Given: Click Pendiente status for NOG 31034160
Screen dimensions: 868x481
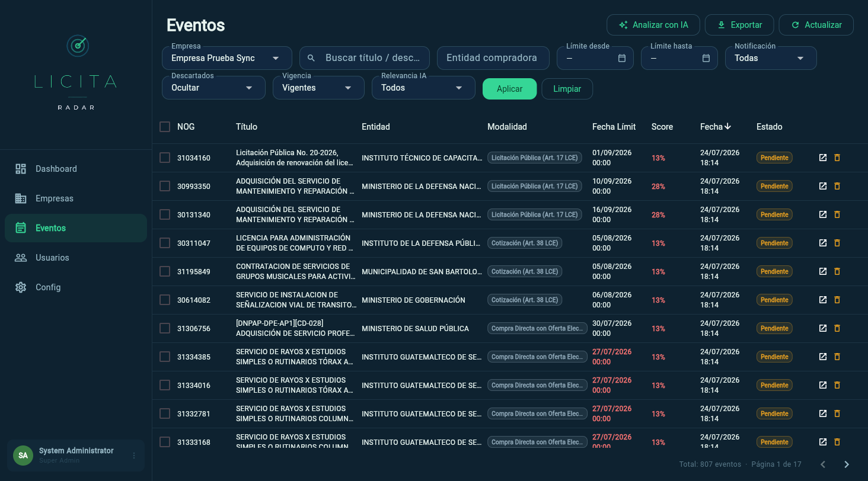Looking at the screenshot, I should tap(774, 158).
